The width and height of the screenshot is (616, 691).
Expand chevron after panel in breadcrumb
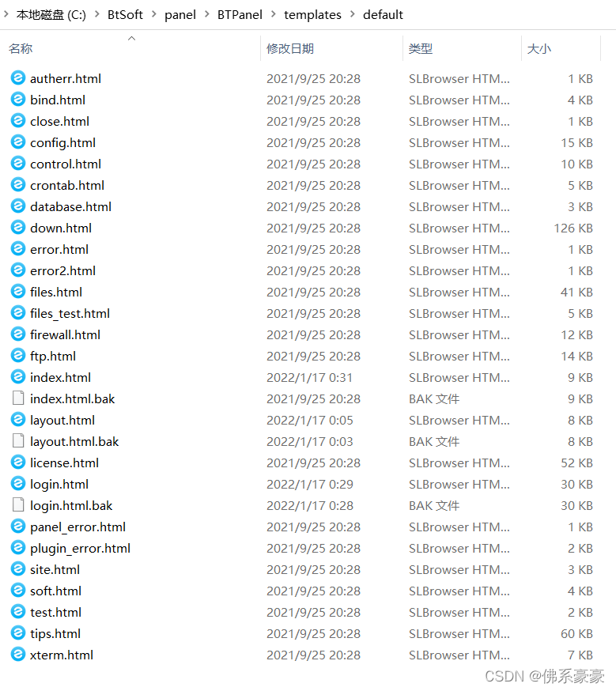206,14
